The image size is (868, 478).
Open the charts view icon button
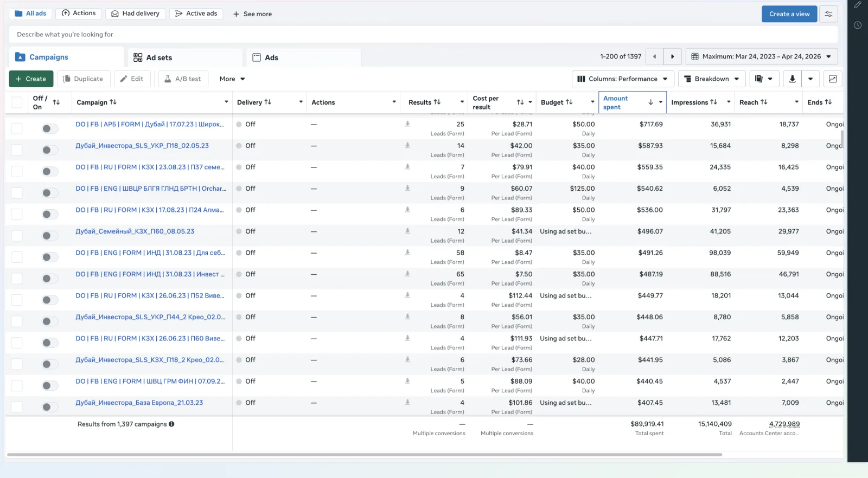pos(833,79)
